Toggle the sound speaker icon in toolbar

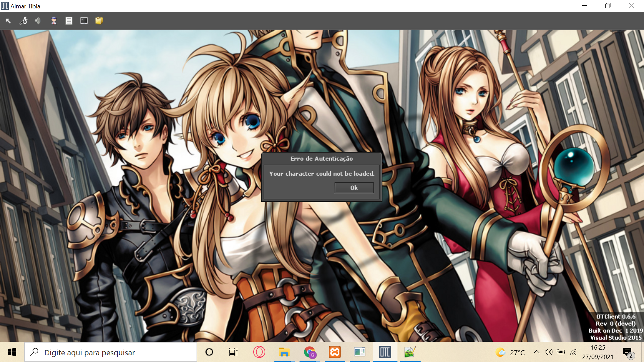click(x=38, y=21)
